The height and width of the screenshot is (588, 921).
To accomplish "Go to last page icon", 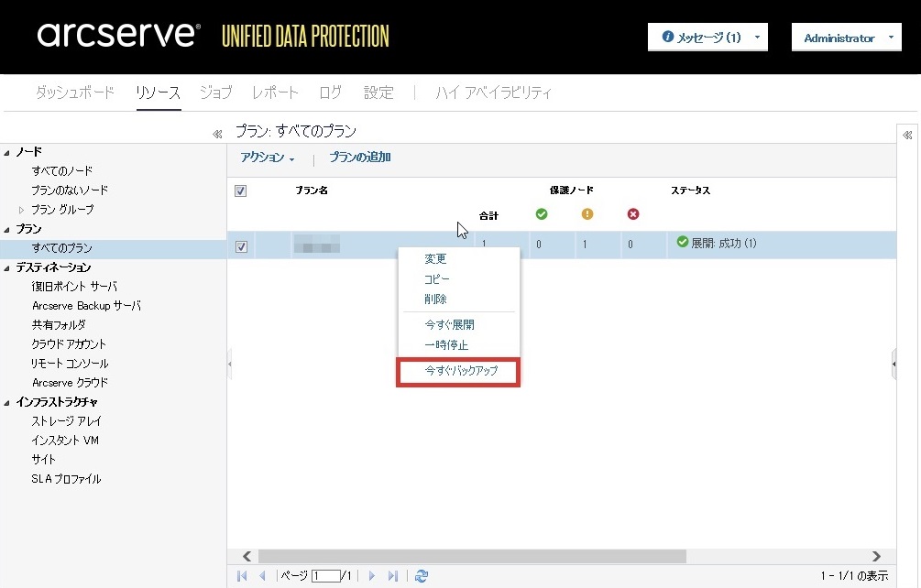I will pos(393,576).
